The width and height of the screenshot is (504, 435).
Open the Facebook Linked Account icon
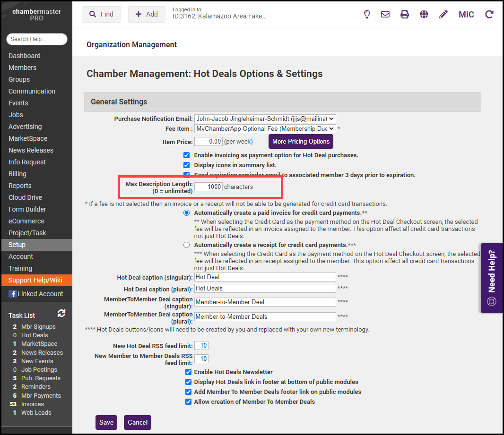coord(13,294)
